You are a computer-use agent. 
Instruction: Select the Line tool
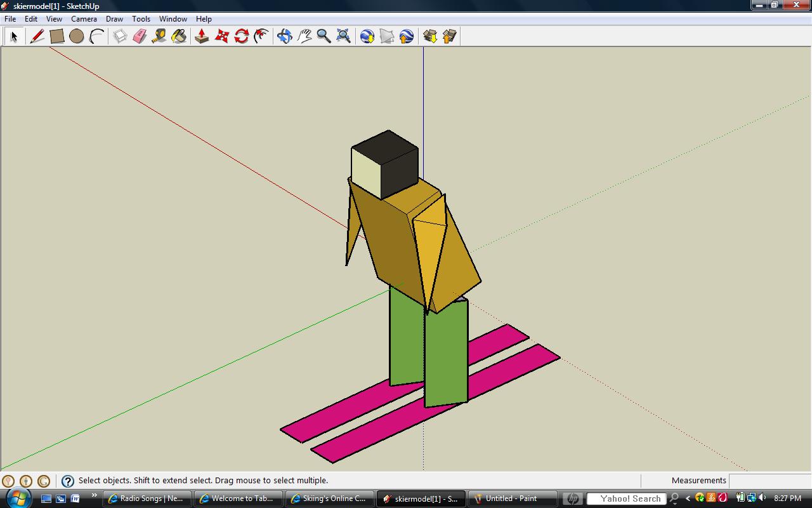[37, 36]
